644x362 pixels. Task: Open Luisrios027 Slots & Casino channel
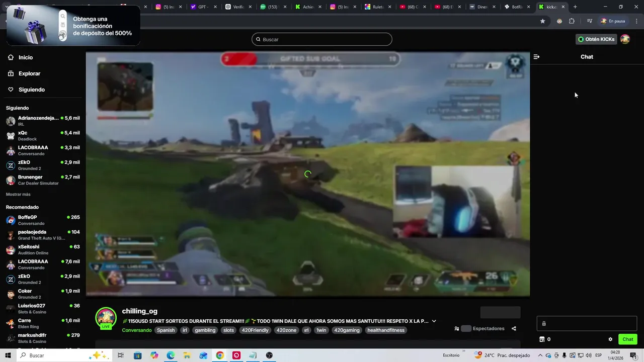[x=43, y=308]
